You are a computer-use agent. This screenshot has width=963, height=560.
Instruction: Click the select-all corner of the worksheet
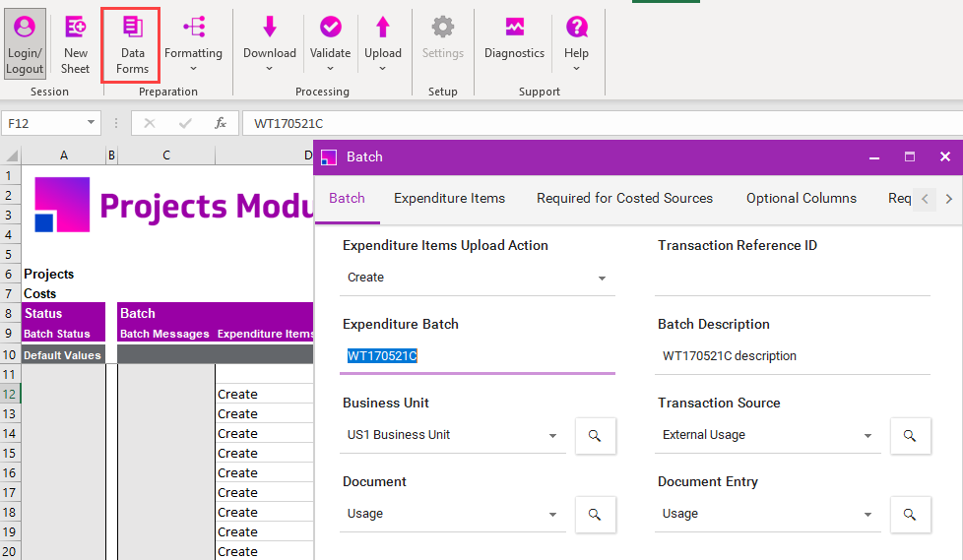point(12,156)
